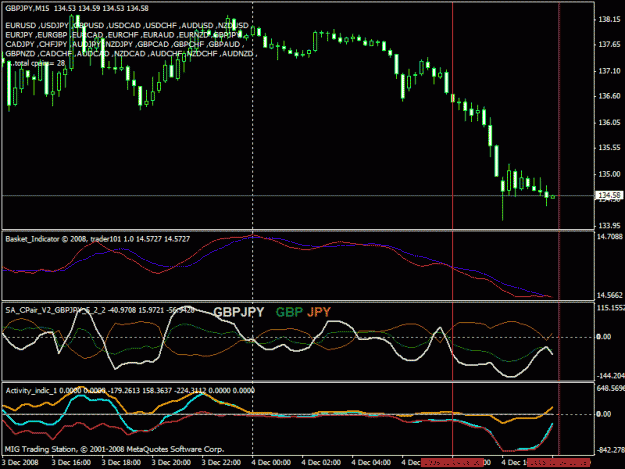Click the 3 Dec 22:00 time label
Viewport: 625px width, 469px height.
click(221, 463)
